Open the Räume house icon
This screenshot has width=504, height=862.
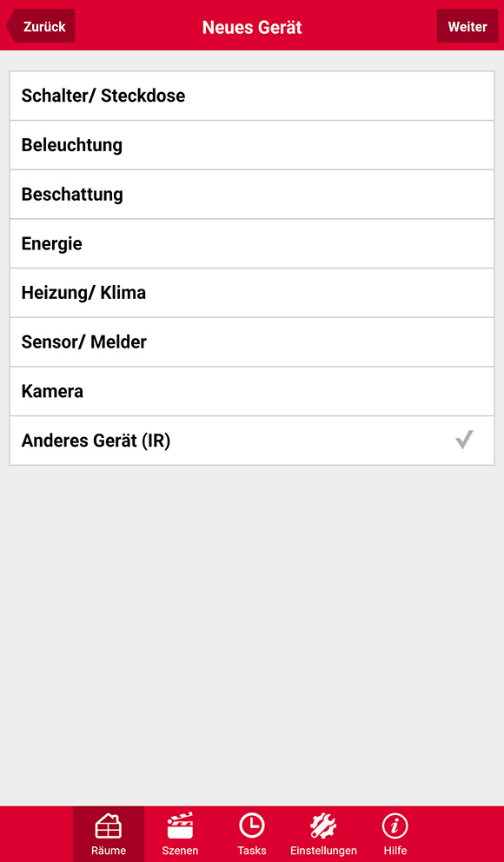tap(109, 826)
